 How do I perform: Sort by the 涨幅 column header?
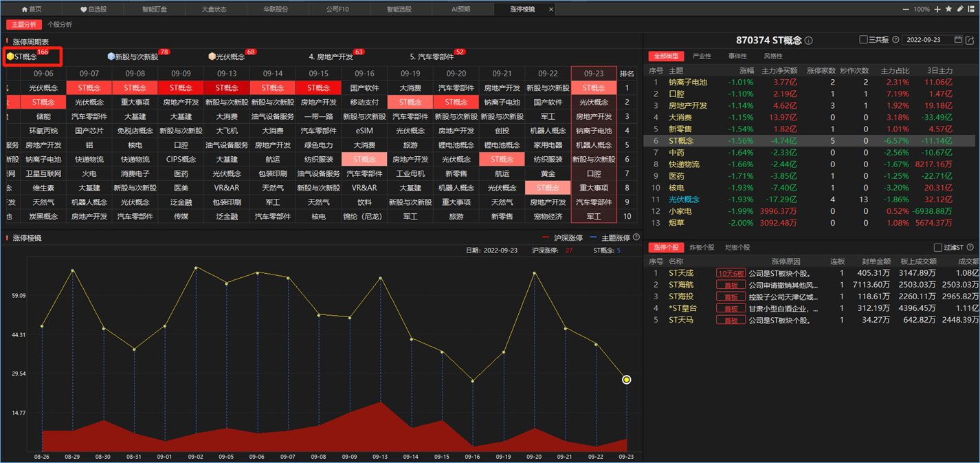coord(746,70)
